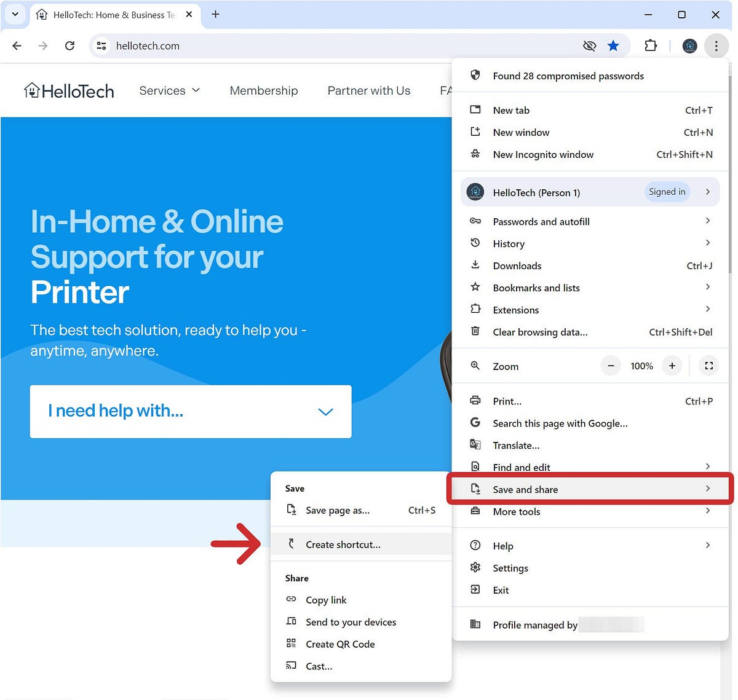The image size is (738, 700).
Task: Click the Create QR Code icon
Action: (292, 643)
